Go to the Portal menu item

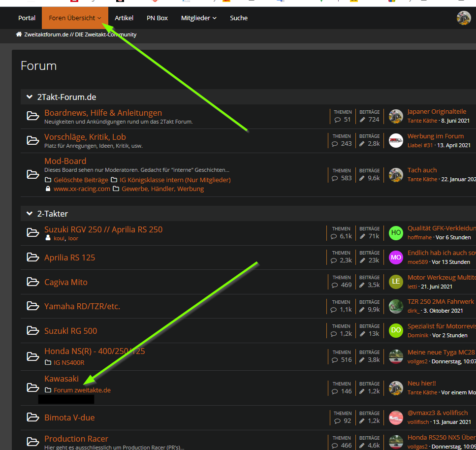click(x=27, y=18)
